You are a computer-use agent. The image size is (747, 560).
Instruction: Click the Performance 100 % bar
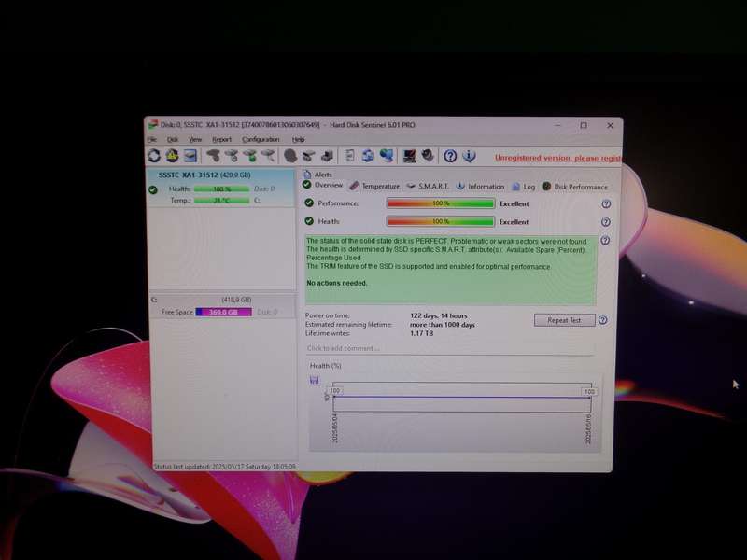[441, 203]
